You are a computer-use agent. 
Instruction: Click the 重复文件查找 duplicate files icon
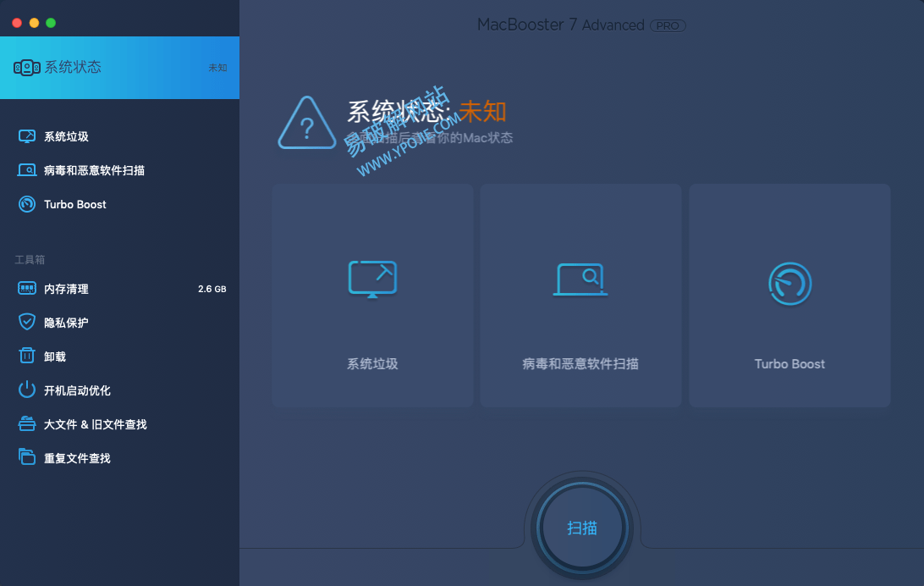click(x=26, y=457)
